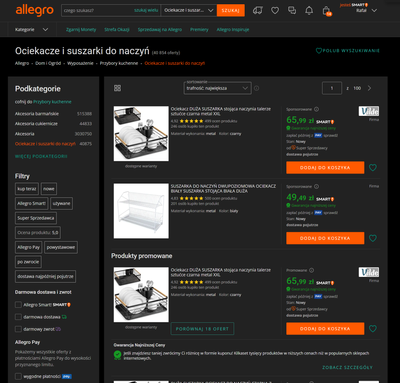Click Vilde seller logo in promoted offer
400x383 pixels.
point(369,272)
